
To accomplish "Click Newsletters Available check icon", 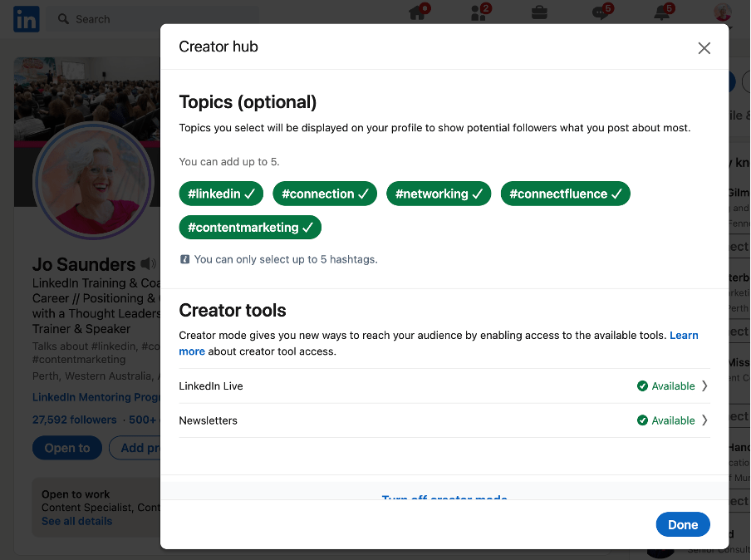I will [x=642, y=420].
